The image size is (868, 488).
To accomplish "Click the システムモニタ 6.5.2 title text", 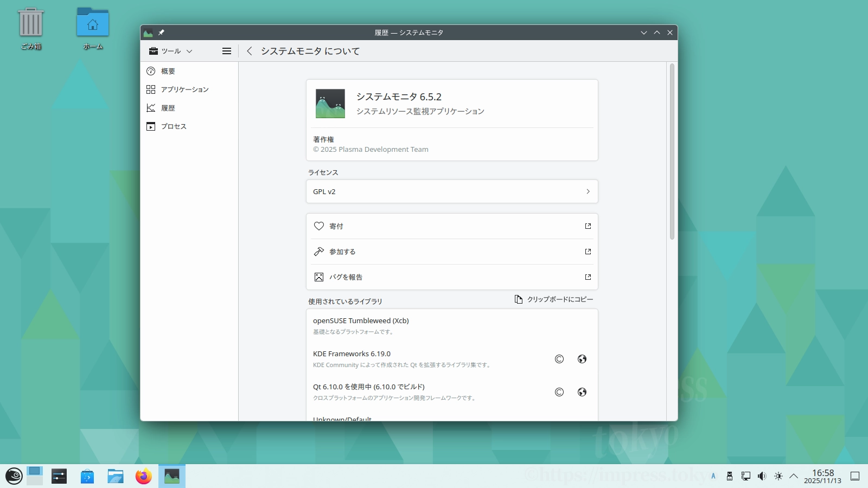I will click(399, 97).
